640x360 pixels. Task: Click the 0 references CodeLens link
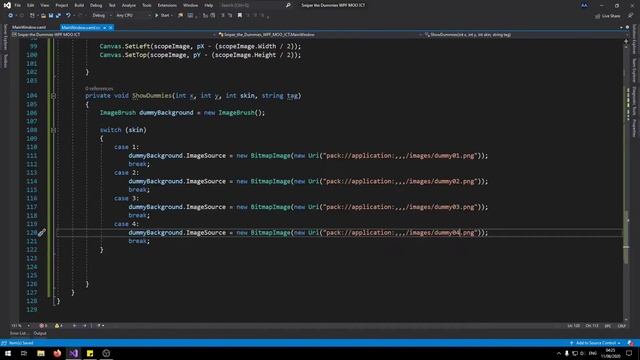tap(99, 88)
